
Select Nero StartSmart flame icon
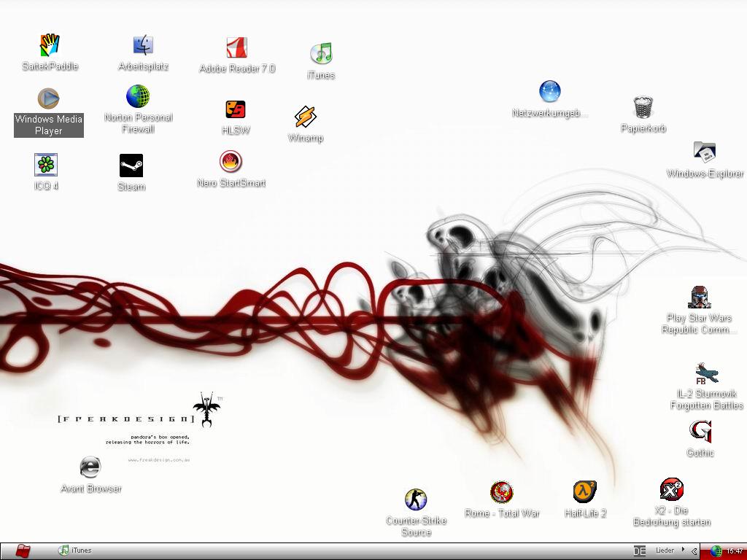(x=231, y=161)
